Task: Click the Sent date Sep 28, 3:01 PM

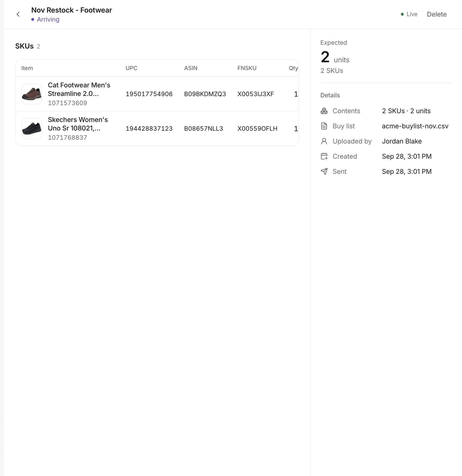Action: point(407,171)
